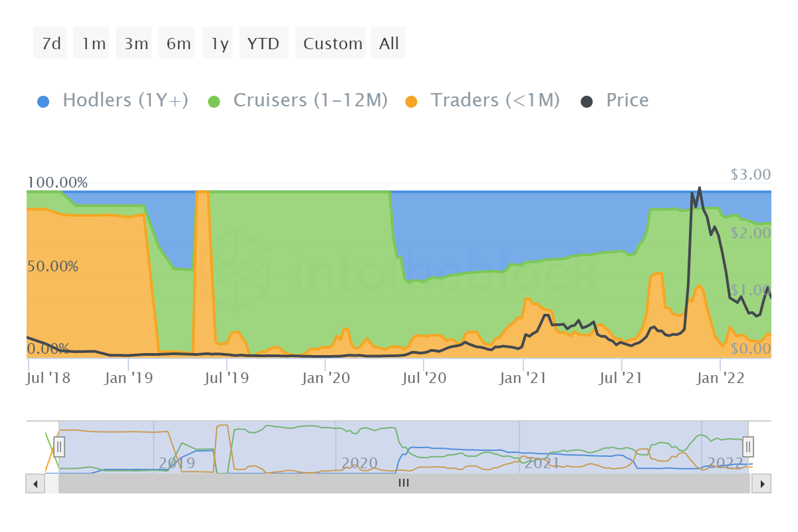Click the III grip on the horizontal scrollbar
798x532 pixels.
point(403,483)
